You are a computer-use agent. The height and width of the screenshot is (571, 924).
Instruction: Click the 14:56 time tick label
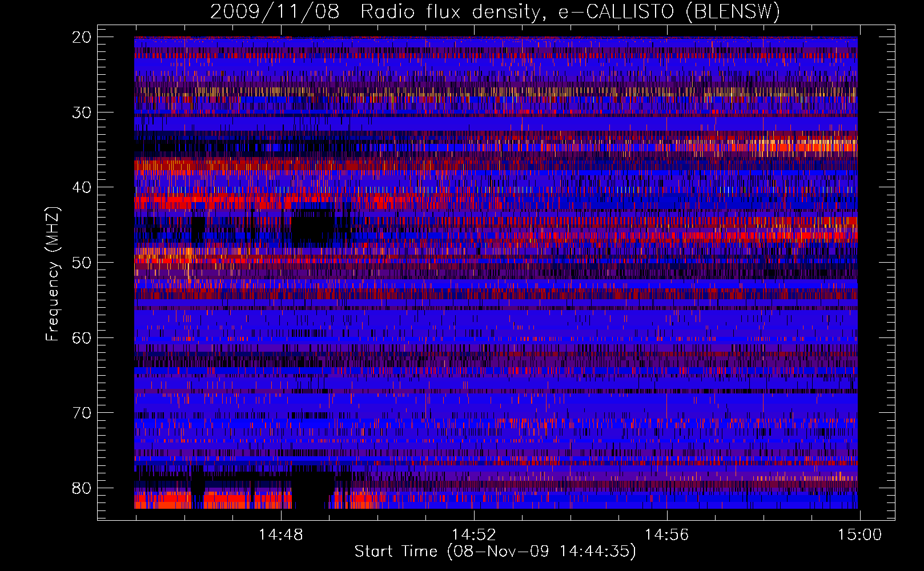click(666, 535)
